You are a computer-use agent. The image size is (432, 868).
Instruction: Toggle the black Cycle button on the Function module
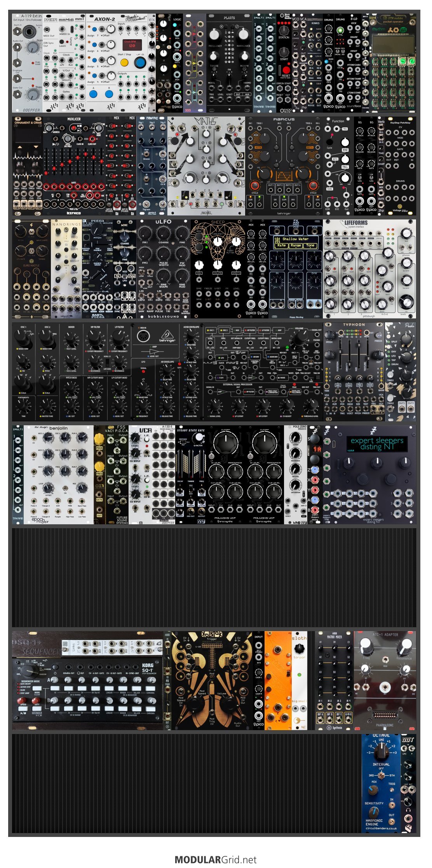(329, 142)
